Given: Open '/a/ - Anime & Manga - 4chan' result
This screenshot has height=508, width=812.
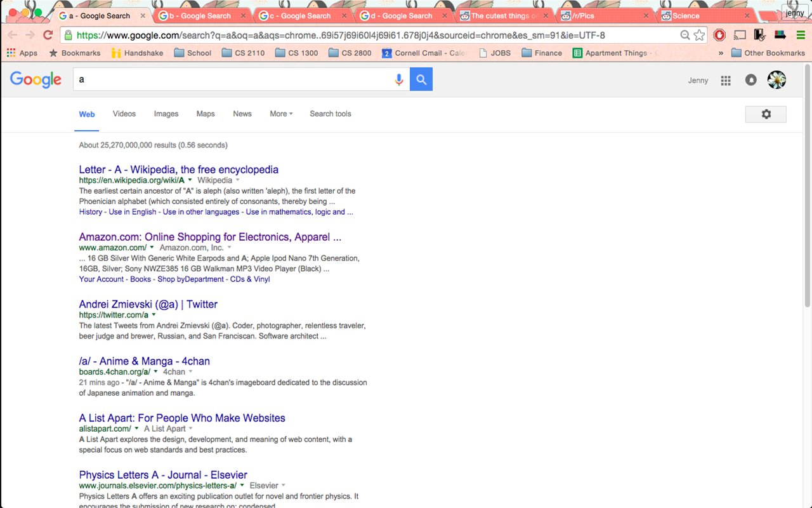Looking at the screenshot, I should [x=145, y=361].
